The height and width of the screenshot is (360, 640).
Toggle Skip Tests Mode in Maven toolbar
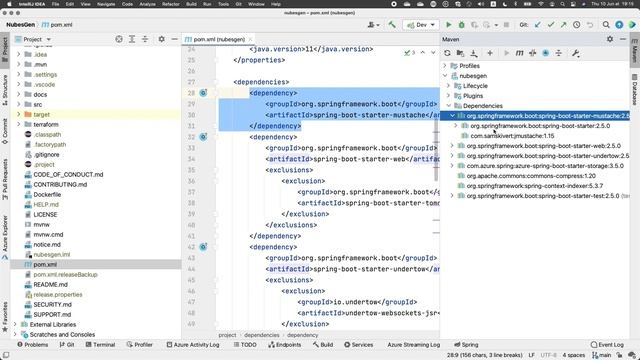pos(545,53)
